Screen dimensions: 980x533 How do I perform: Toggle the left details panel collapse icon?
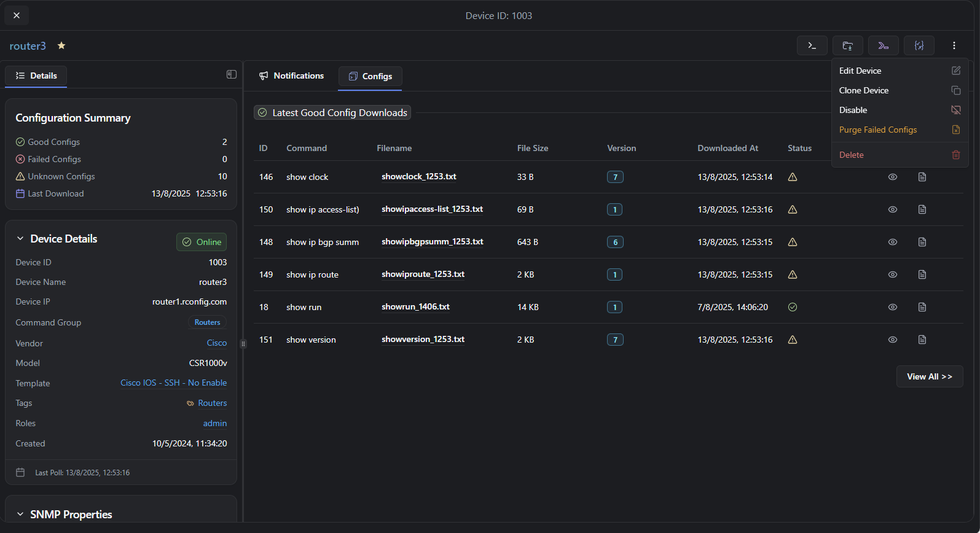(x=231, y=74)
